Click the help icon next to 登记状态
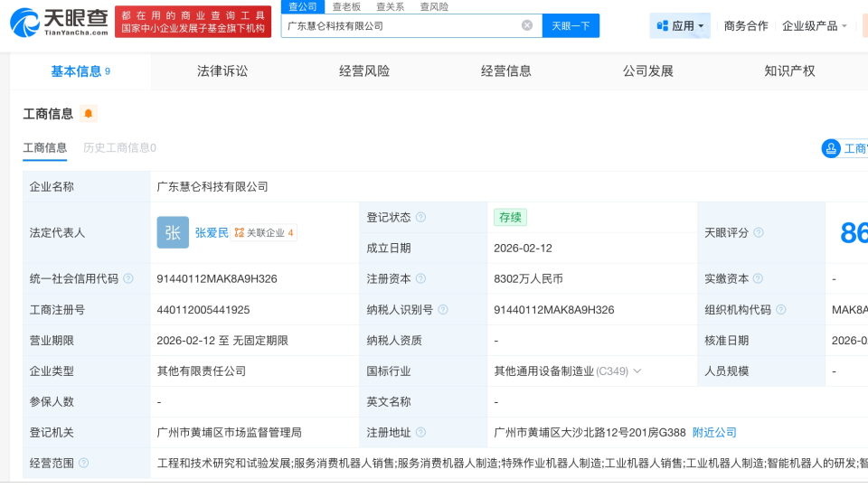 [420, 218]
